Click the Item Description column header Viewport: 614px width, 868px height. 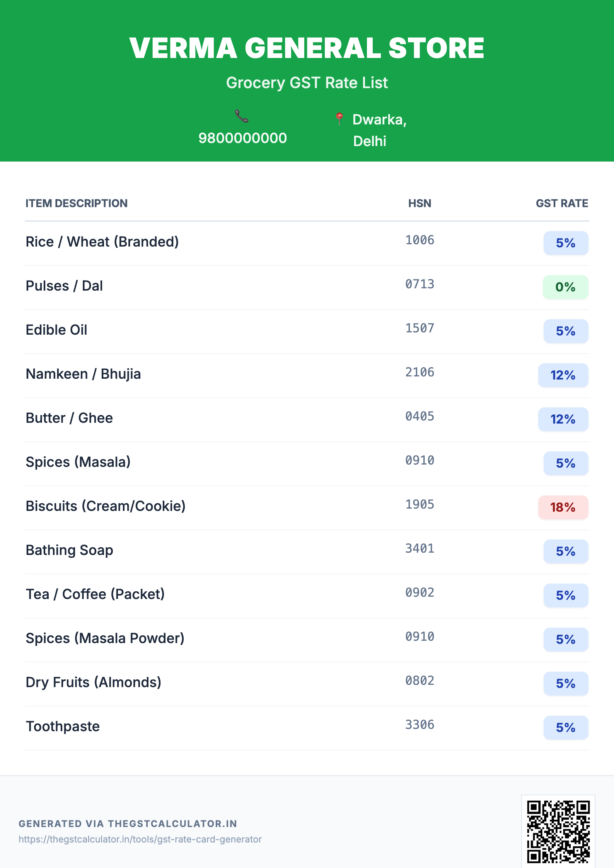tap(77, 203)
